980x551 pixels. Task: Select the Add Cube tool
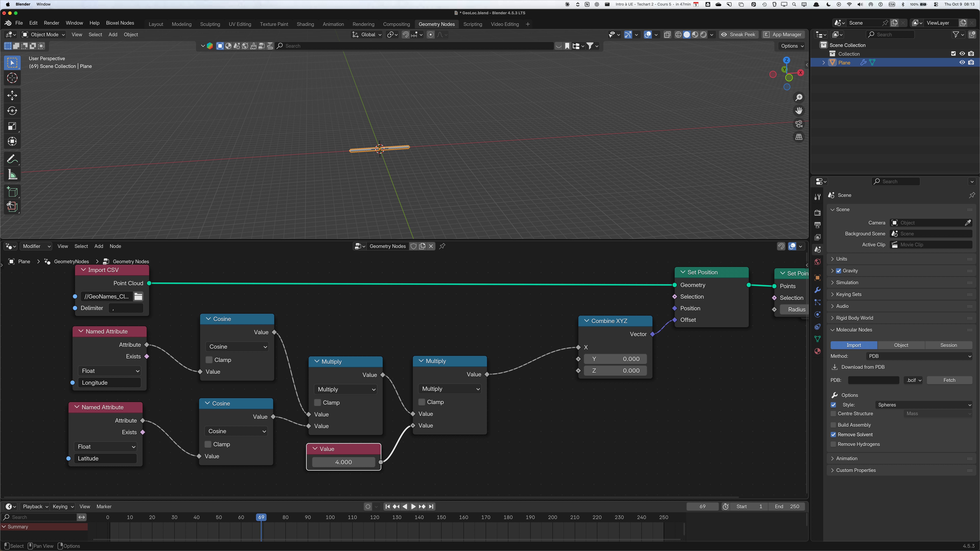(12, 192)
